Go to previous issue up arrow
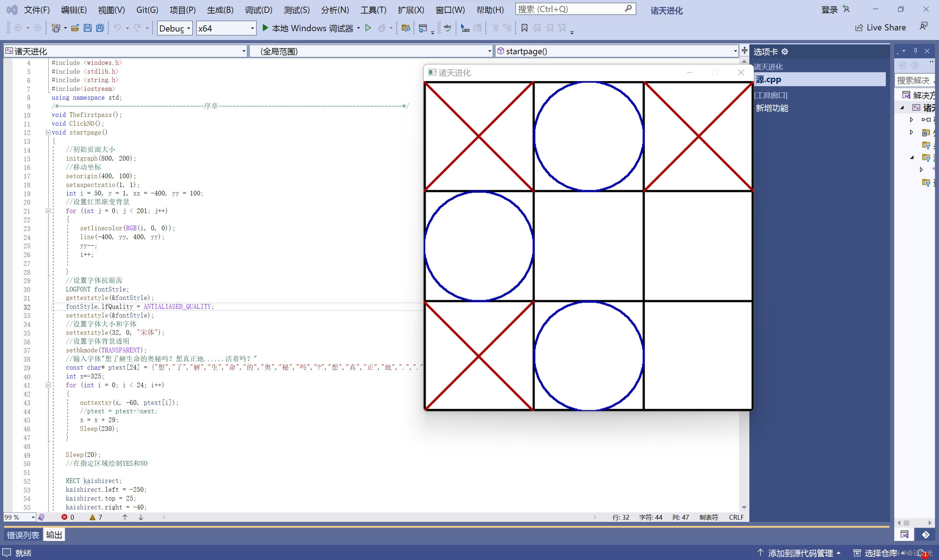The image size is (939, 560). tap(125, 517)
